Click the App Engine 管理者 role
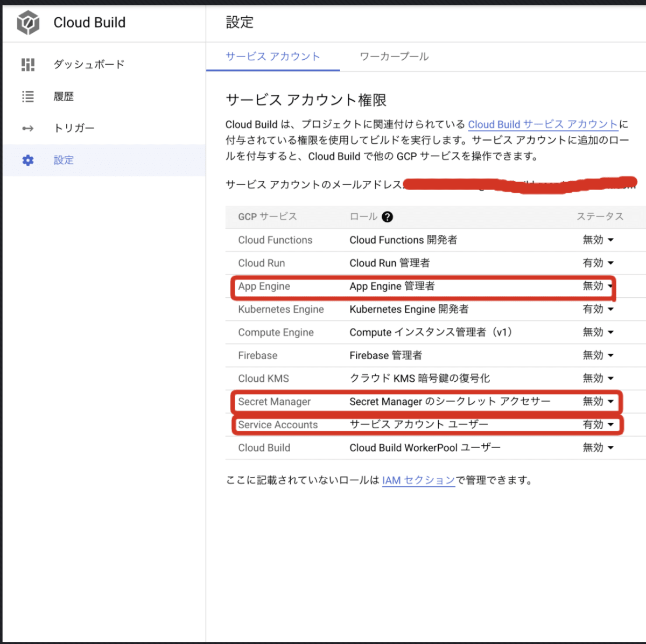646x644 pixels. [x=392, y=286]
